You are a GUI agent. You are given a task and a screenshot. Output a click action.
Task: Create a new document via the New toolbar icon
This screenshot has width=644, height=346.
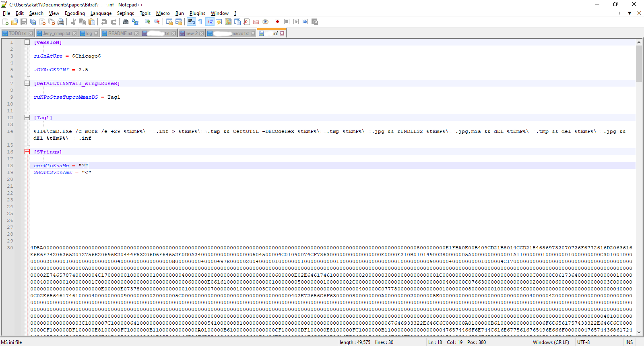(x=5, y=22)
